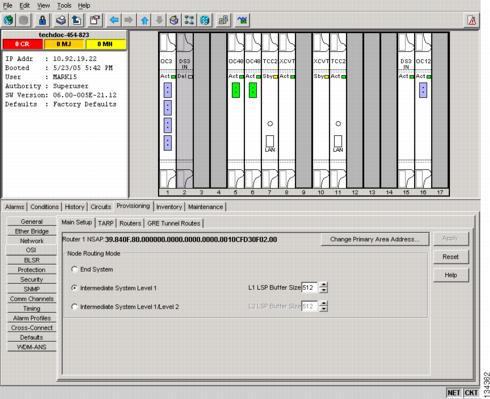Screen dimensions: 490x399
Task: Click the print toolbar icon
Action: click(61, 20)
